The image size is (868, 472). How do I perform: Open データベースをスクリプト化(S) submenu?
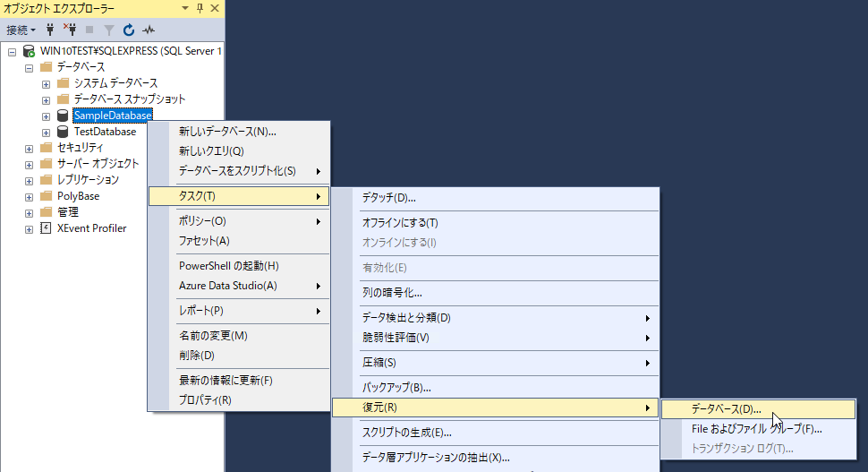(x=239, y=171)
